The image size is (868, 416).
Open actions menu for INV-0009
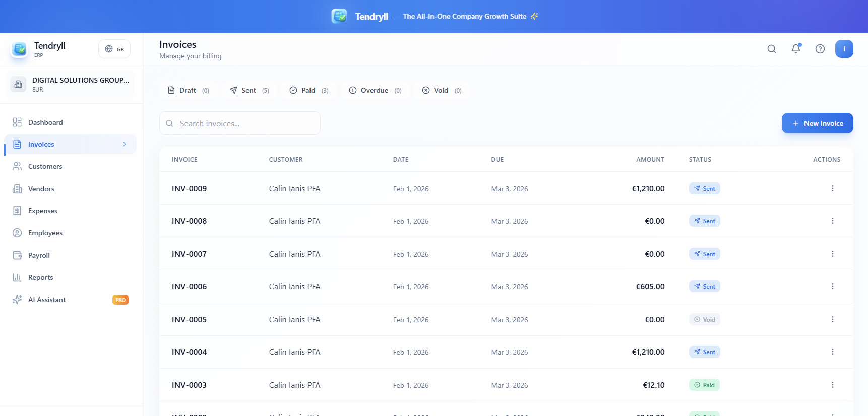point(832,188)
